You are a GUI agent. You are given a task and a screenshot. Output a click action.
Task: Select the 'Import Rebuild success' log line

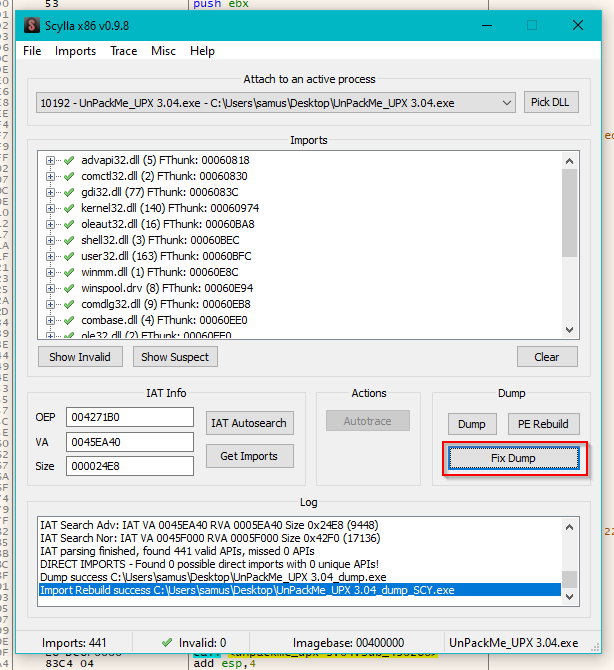coord(300,590)
